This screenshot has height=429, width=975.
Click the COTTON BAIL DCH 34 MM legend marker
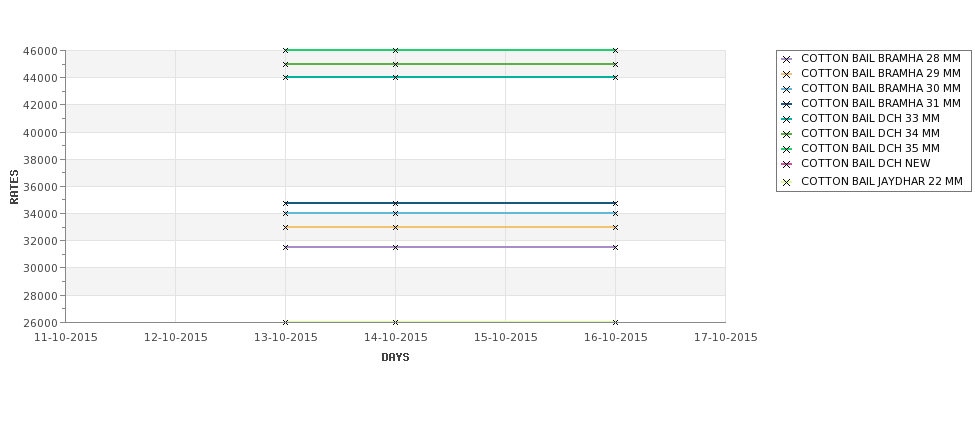pos(786,134)
